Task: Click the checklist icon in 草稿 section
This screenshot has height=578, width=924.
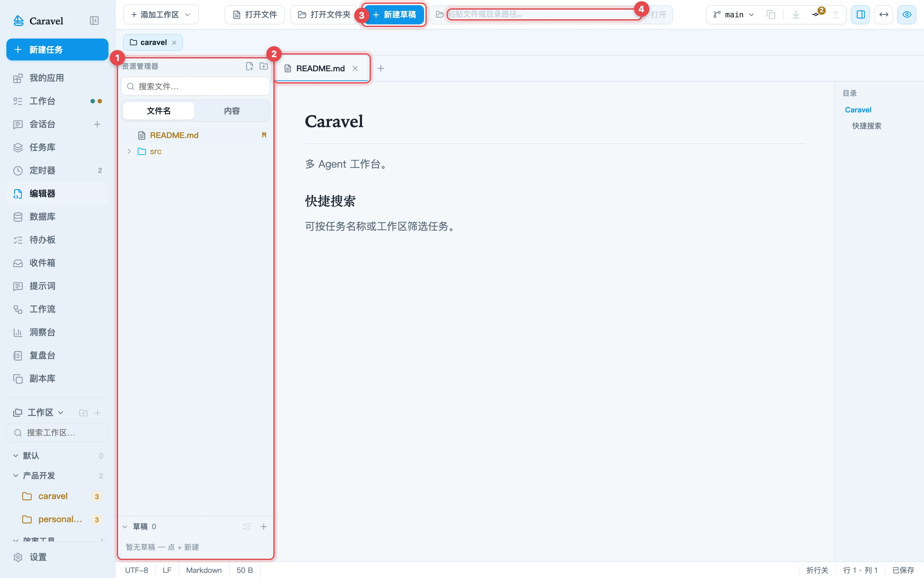Action: pos(247,527)
